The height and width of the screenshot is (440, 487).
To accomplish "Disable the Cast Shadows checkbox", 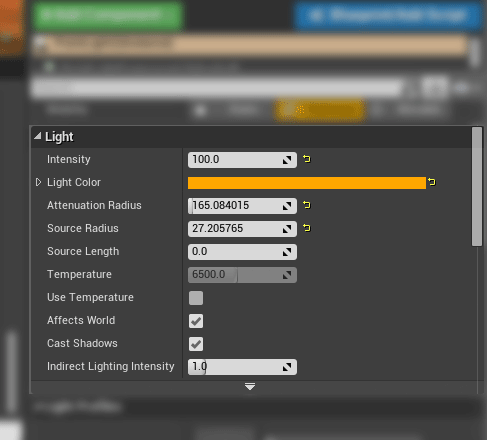I will coord(196,344).
